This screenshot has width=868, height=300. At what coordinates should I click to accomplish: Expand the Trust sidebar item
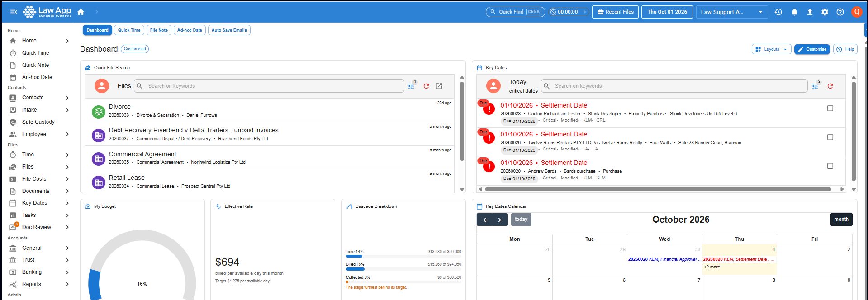[x=67, y=260]
